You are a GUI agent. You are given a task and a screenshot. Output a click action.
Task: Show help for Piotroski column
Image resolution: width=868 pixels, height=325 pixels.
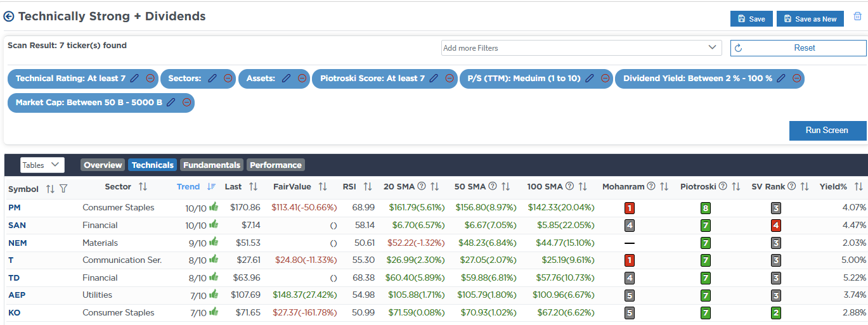[x=722, y=186]
